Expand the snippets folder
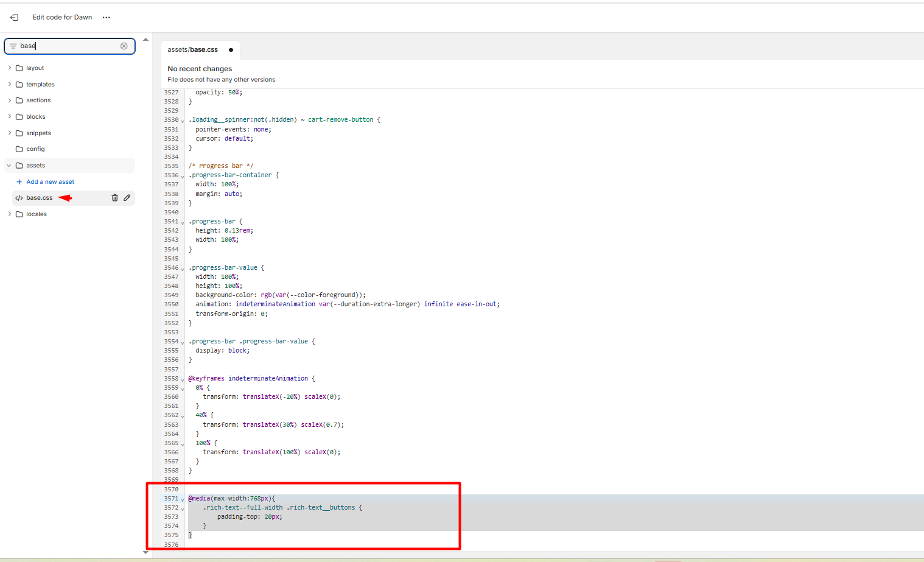924x562 pixels. [10, 133]
